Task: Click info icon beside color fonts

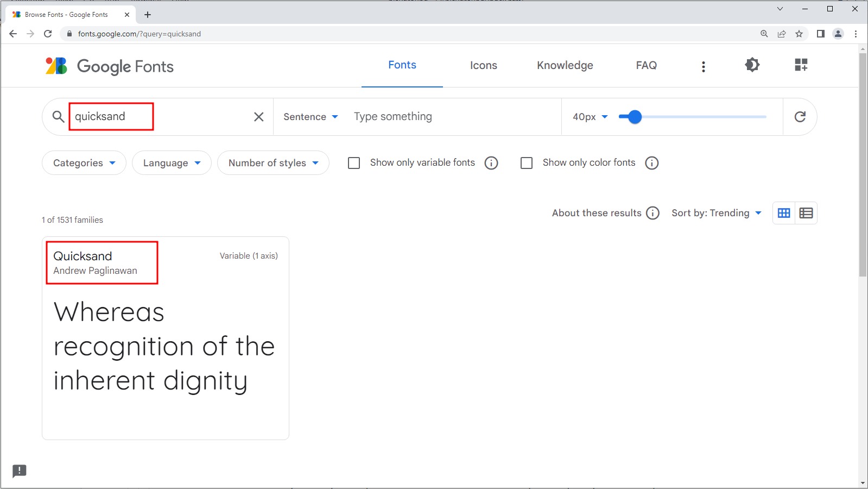Action: 651,163
